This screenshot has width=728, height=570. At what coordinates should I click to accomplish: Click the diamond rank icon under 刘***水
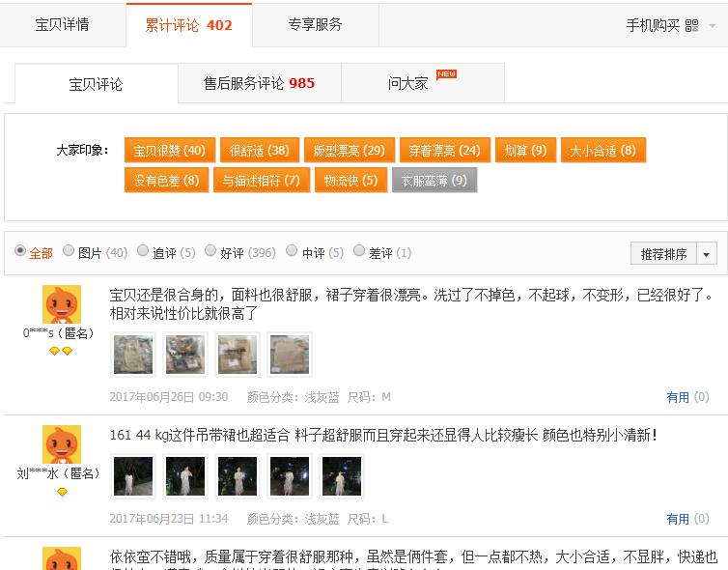[62, 492]
